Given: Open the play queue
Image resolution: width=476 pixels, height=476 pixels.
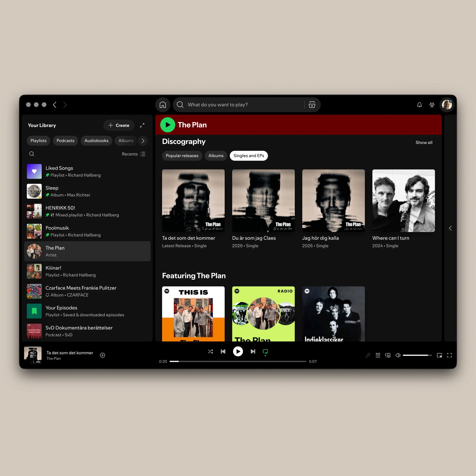Looking at the screenshot, I should click(378, 355).
